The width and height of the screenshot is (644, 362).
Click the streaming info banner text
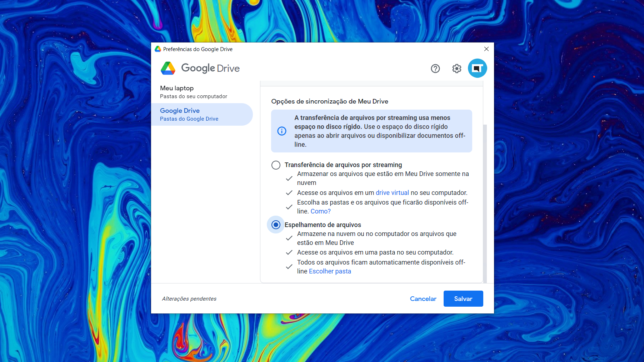(380, 131)
